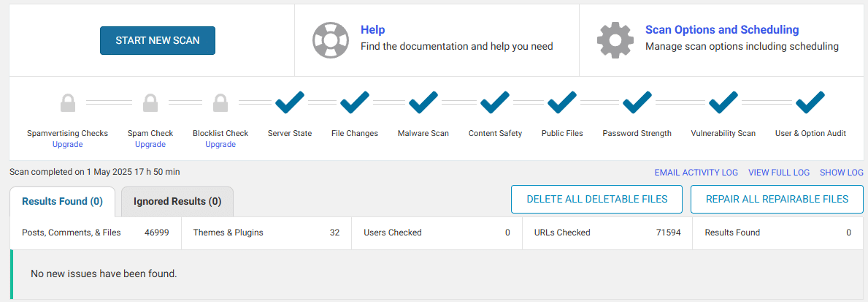Viewport: 868px width, 302px height.
Task: Click the Help lifebuoy icon
Action: pos(331,40)
